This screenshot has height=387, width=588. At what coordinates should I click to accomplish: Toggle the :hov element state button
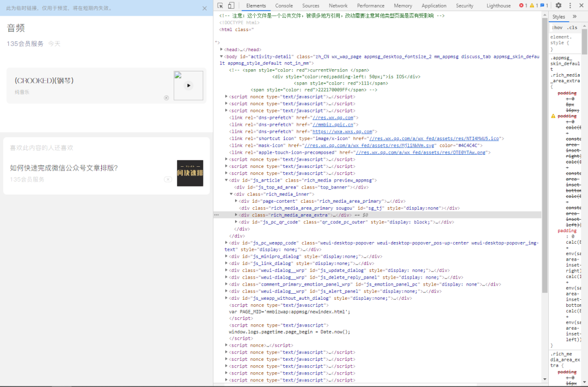557,27
